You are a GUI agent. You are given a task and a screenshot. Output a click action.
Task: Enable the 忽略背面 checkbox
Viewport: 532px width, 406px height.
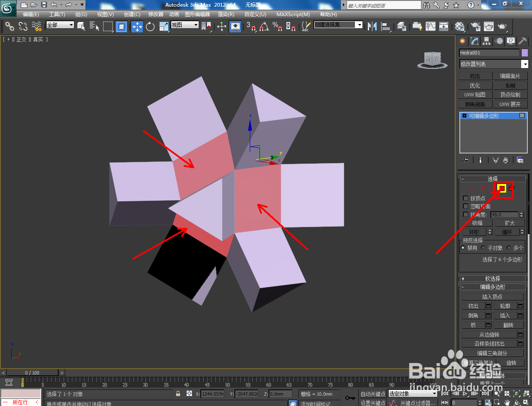pos(465,206)
